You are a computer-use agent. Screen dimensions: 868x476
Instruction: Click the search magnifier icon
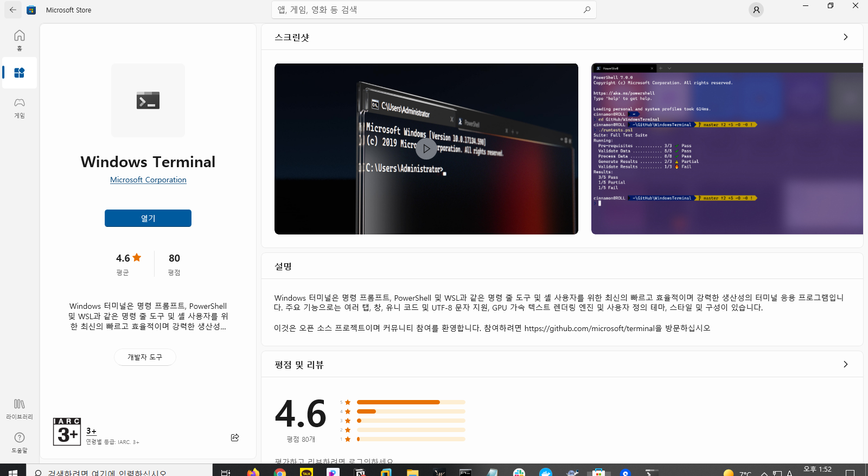pos(587,10)
